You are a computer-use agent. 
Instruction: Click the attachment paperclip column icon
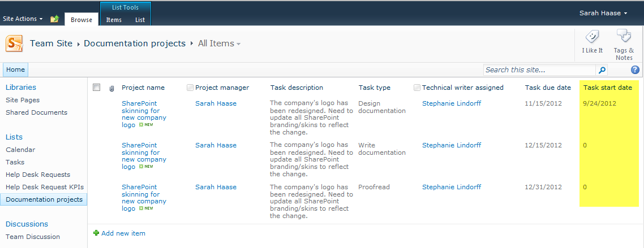(111, 88)
